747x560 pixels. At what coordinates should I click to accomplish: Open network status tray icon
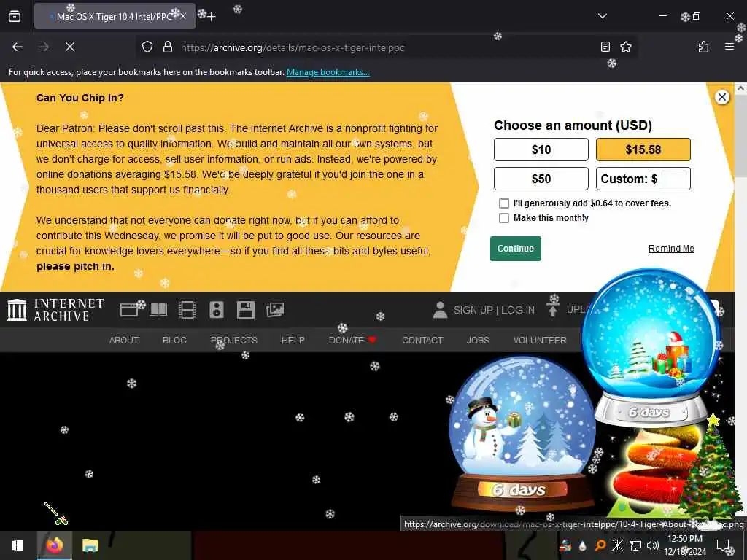[635, 545]
